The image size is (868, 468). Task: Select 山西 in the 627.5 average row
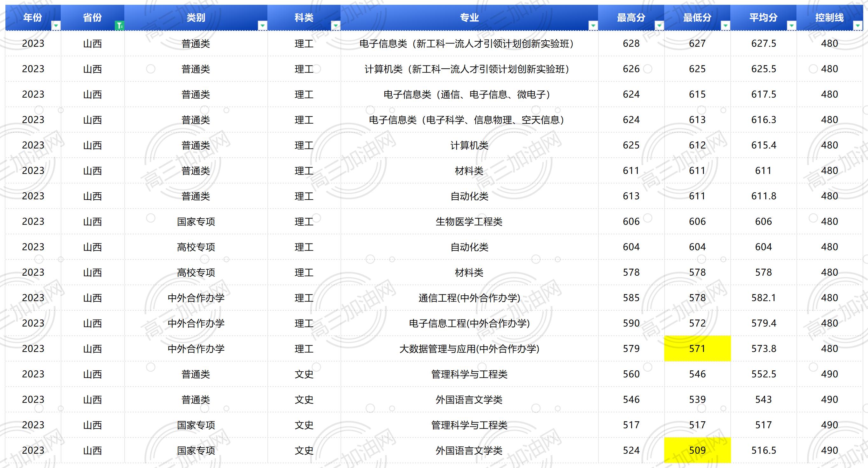point(93,44)
